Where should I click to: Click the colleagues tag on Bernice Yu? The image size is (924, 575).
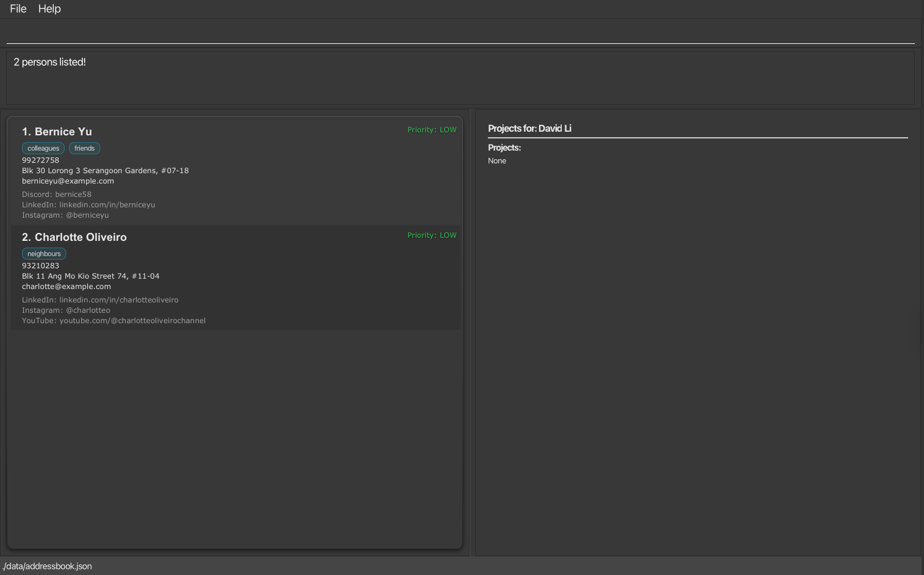43,148
